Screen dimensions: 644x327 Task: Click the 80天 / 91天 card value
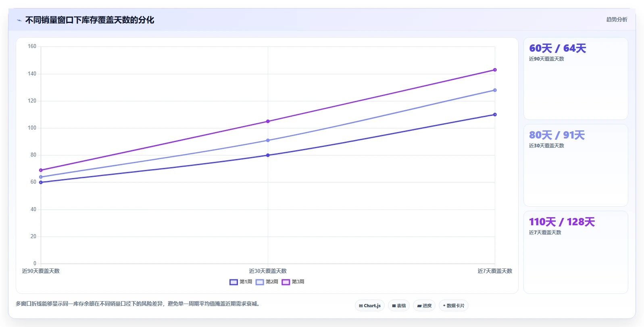pyautogui.click(x=556, y=135)
